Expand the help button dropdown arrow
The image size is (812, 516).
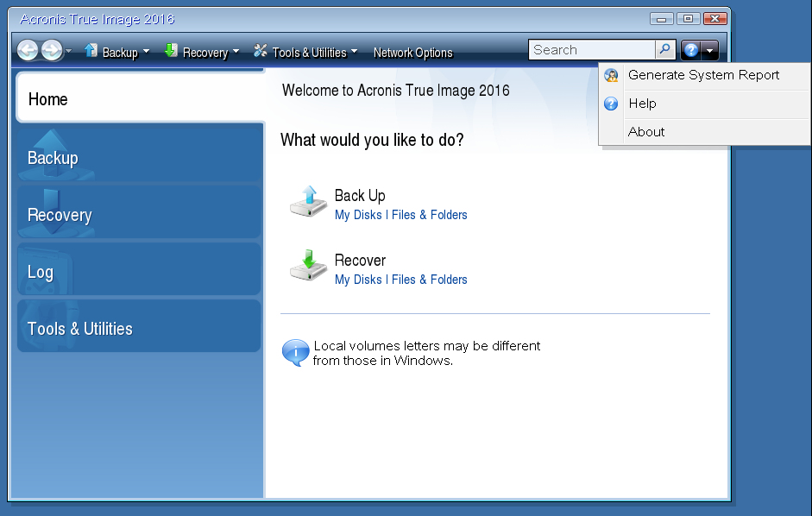tap(708, 49)
